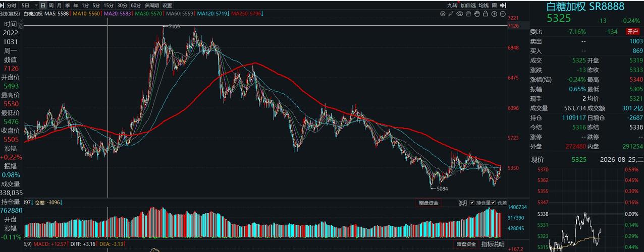This screenshot has height=252, width=644.
Task: Click the MA10: 5560 indicator label
Action: coord(87,14)
